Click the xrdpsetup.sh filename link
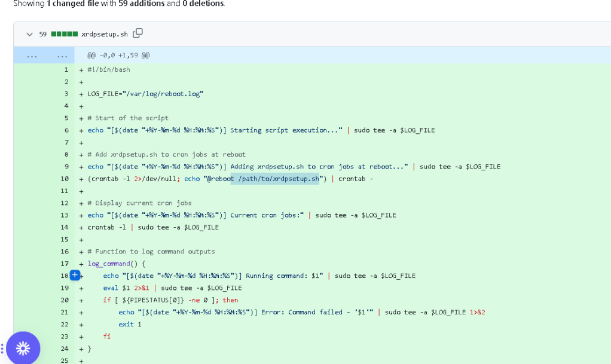 pyautogui.click(x=105, y=34)
